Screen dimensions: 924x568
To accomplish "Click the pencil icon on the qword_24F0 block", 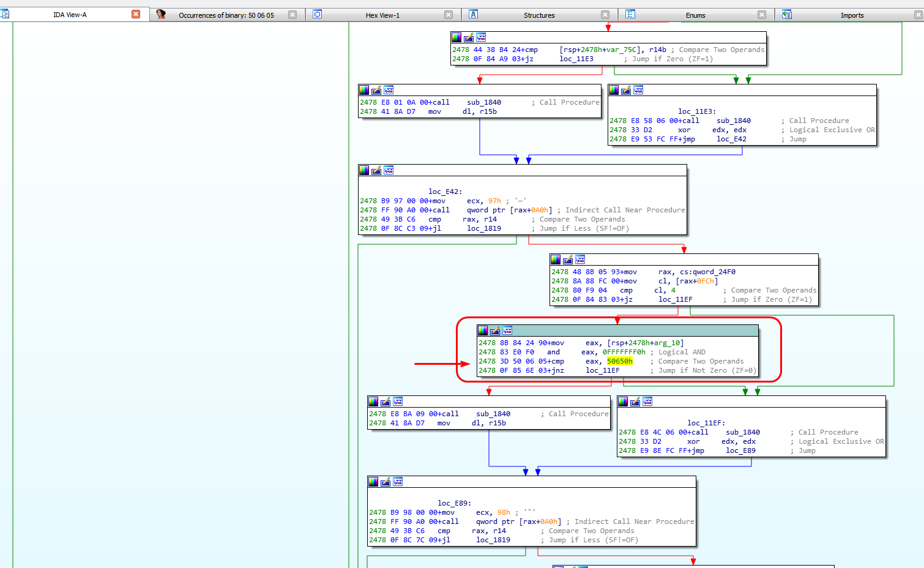I will pyautogui.click(x=568, y=260).
